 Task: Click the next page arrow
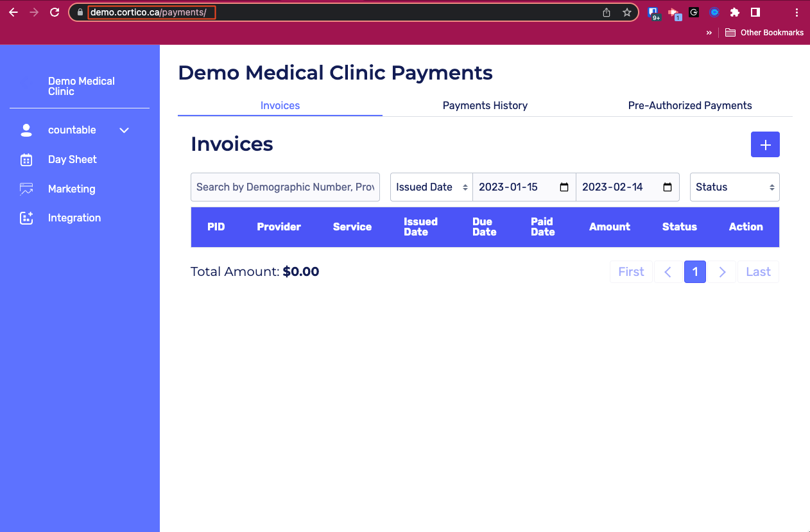[x=722, y=271]
